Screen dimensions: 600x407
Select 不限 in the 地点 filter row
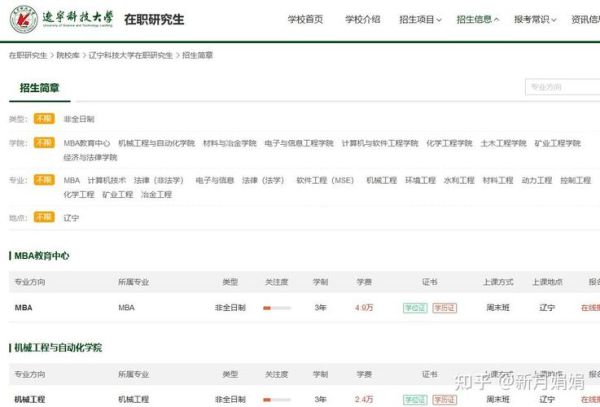(x=44, y=217)
